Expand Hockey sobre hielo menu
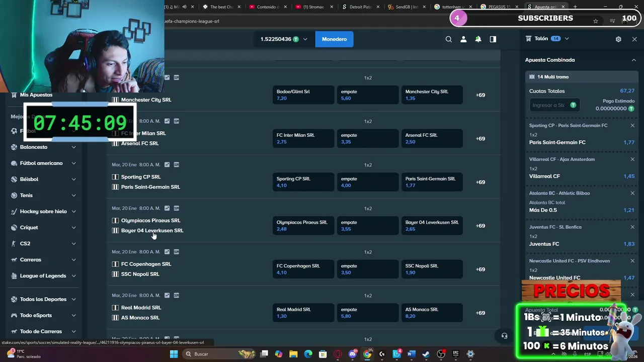 73,212
